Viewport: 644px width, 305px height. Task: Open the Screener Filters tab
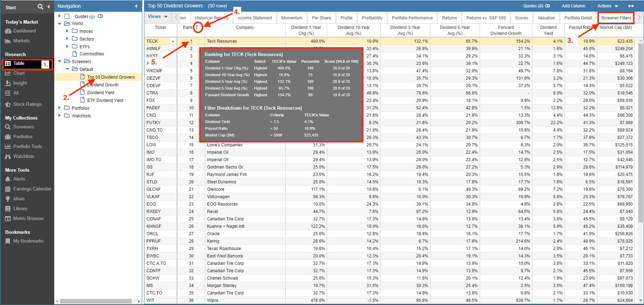pos(616,18)
